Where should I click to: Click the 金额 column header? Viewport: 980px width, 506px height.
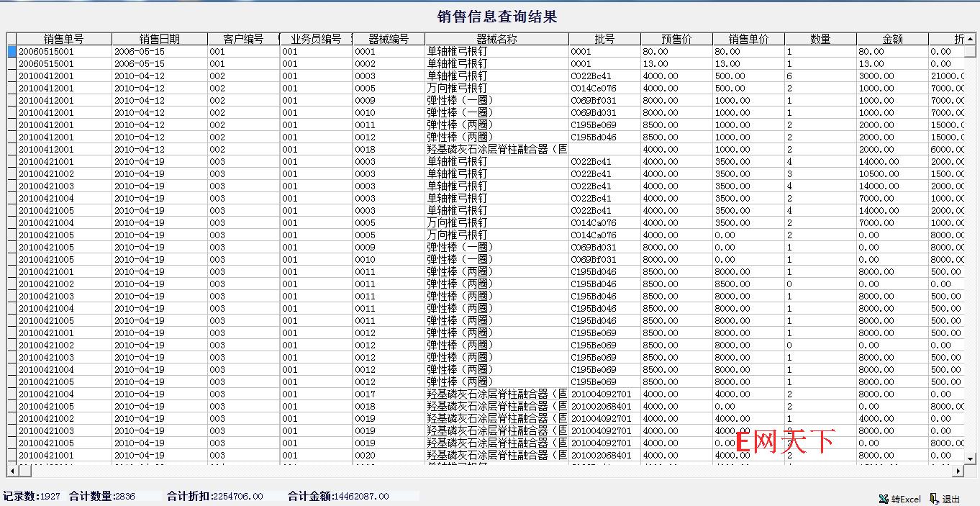pos(892,39)
